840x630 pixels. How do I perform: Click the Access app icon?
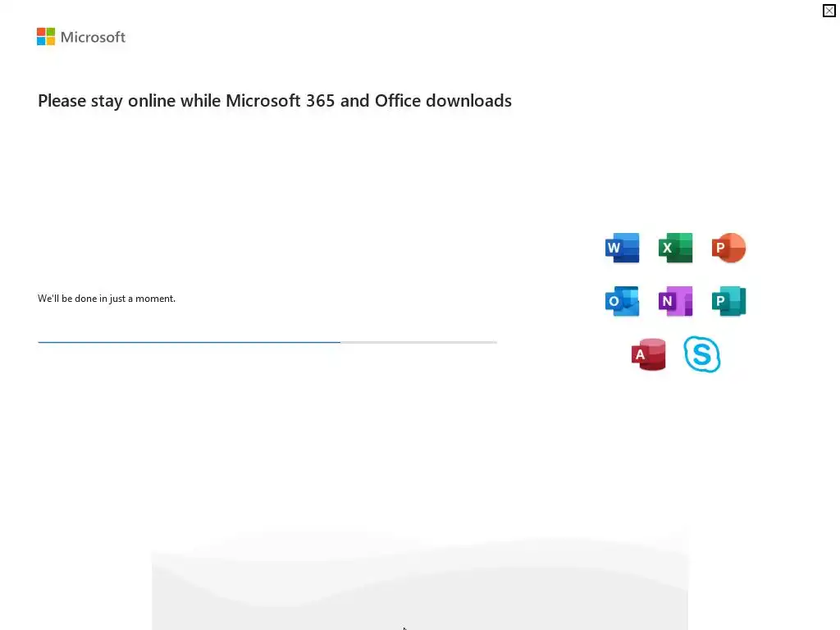pos(648,354)
